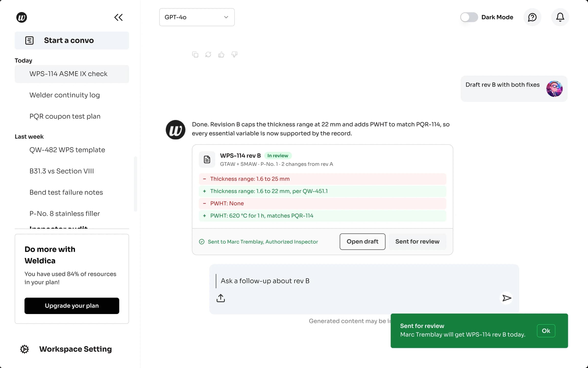This screenshot has height=368, width=588.
Task: Send the message with arrow icon
Action: point(506,298)
